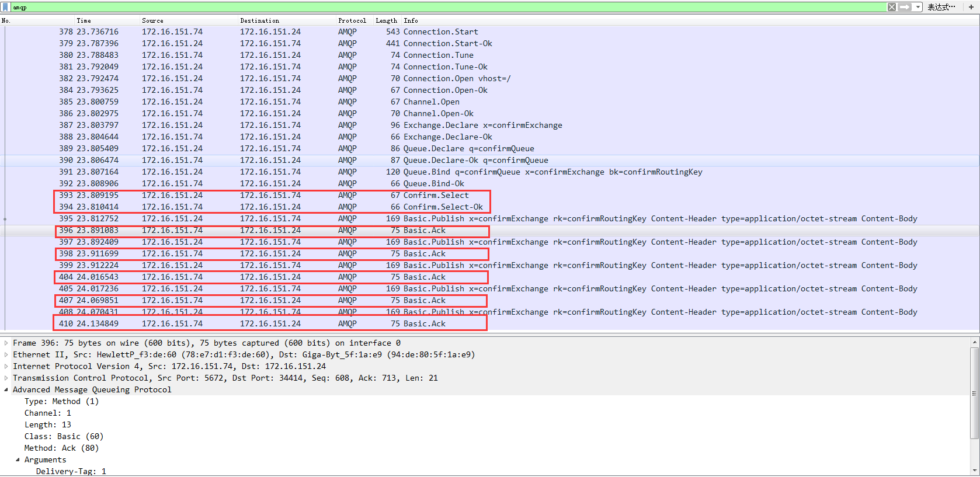Select packet 390 Queue.Declare-Ok

click(489, 160)
